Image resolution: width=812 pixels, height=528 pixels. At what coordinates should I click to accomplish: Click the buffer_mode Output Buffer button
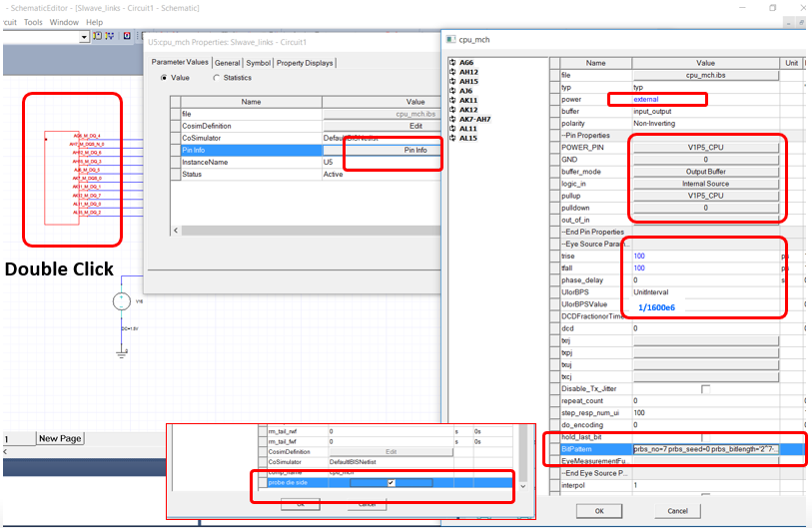pos(705,172)
